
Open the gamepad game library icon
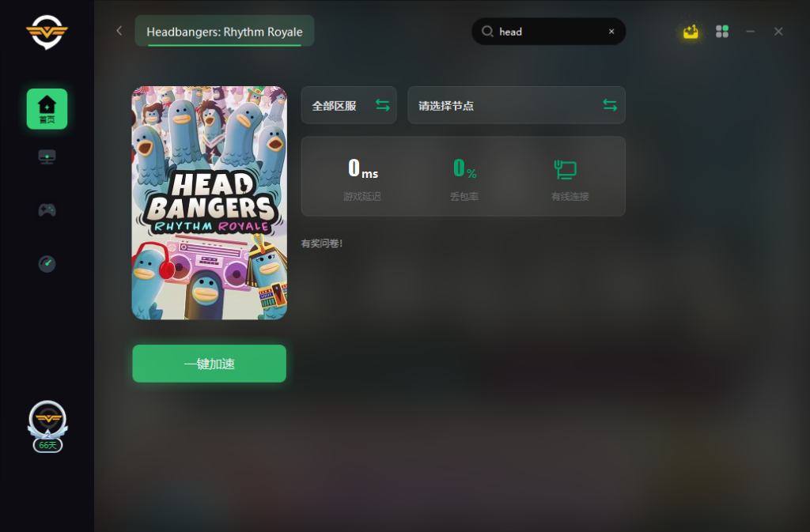[47, 209]
